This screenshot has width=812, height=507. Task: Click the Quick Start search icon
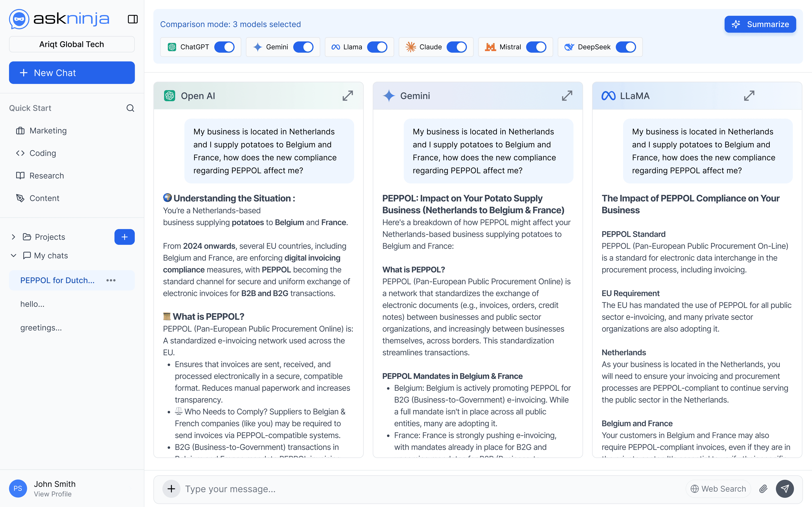pyautogui.click(x=130, y=108)
